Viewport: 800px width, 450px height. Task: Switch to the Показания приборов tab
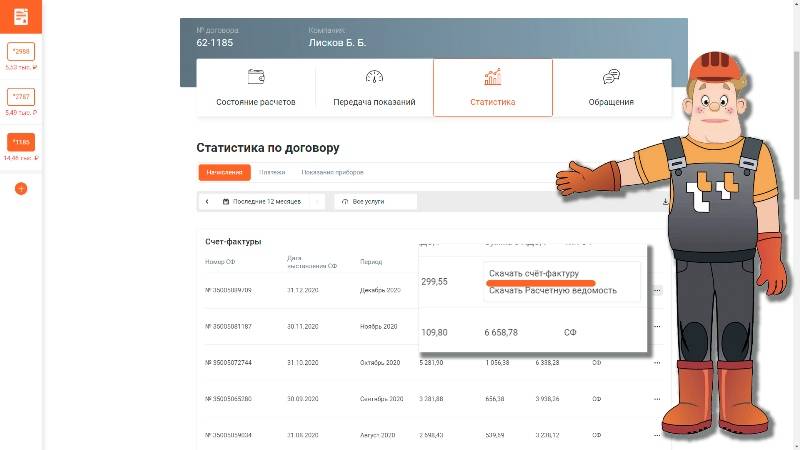pos(332,173)
